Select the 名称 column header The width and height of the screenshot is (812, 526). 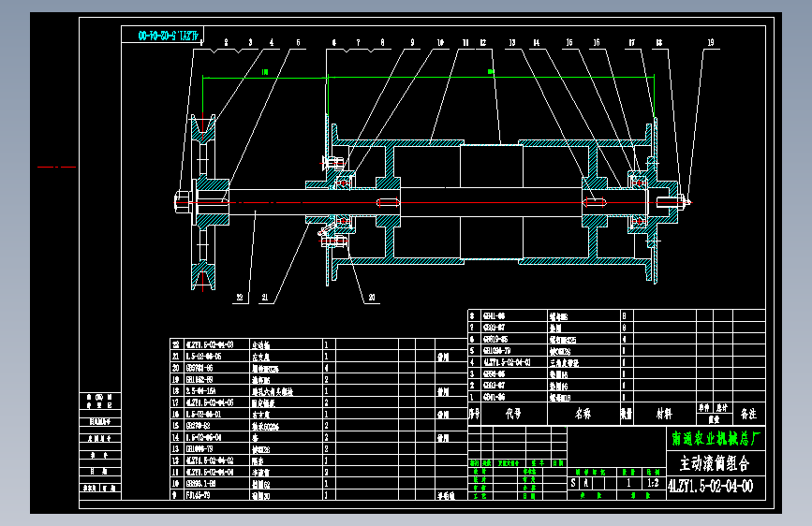click(583, 414)
